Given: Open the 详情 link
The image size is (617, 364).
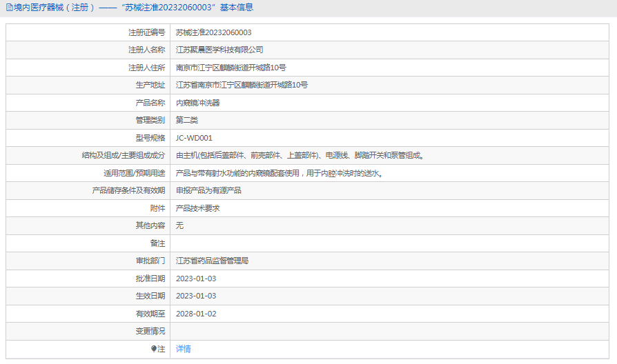Looking at the screenshot, I should coord(184,349).
